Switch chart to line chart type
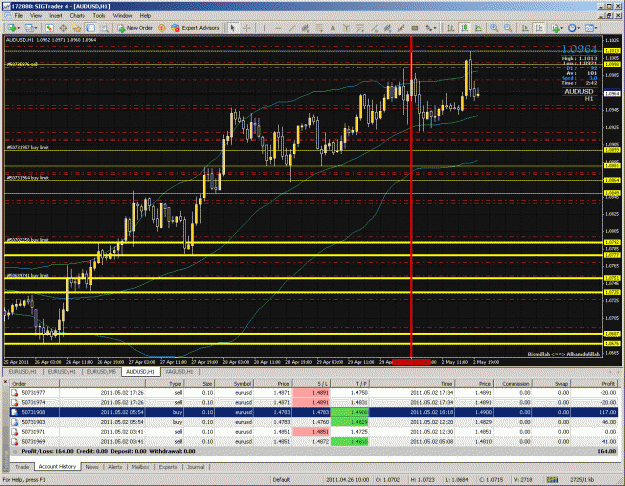The image size is (625, 486). [x=478, y=28]
